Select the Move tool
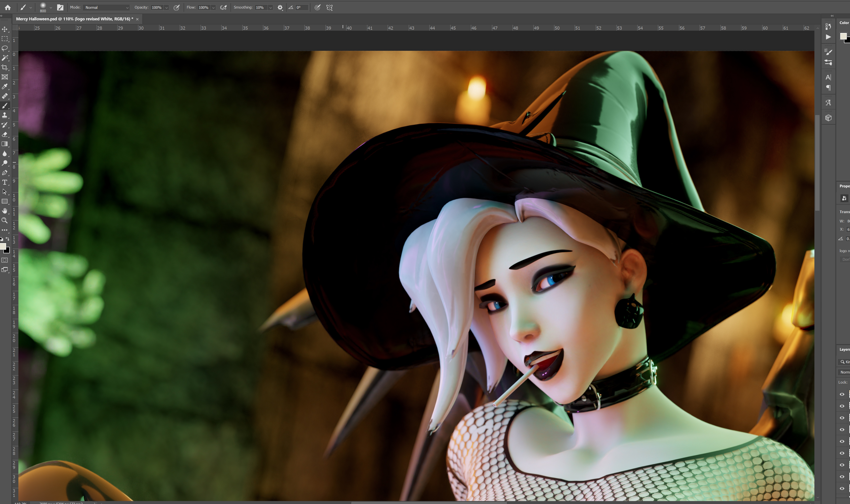Screen dimensions: 850x504 (x=5, y=29)
